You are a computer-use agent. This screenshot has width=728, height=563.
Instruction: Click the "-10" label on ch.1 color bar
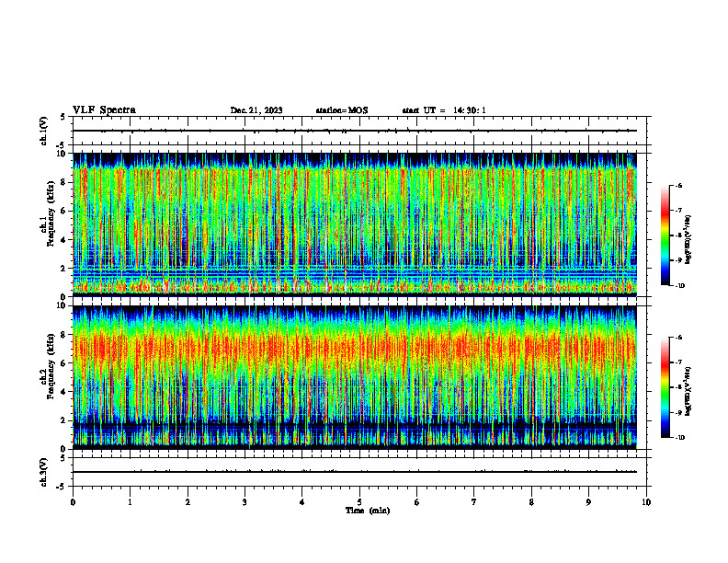point(679,286)
